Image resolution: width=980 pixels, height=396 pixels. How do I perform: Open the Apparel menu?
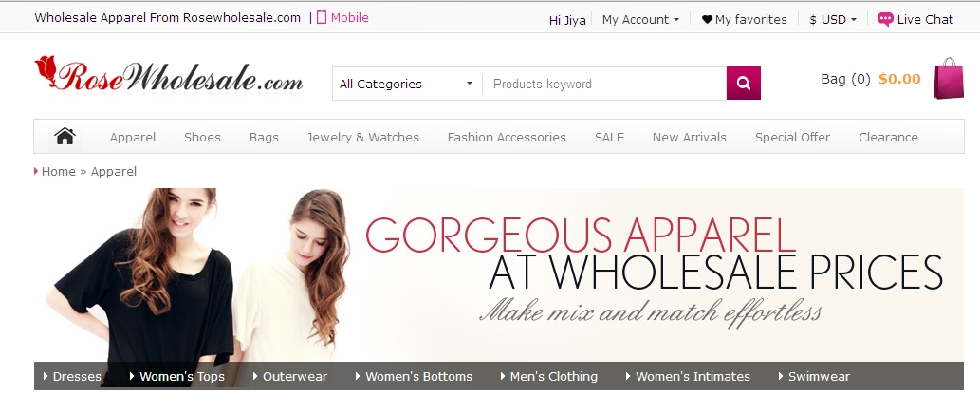(133, 137)
